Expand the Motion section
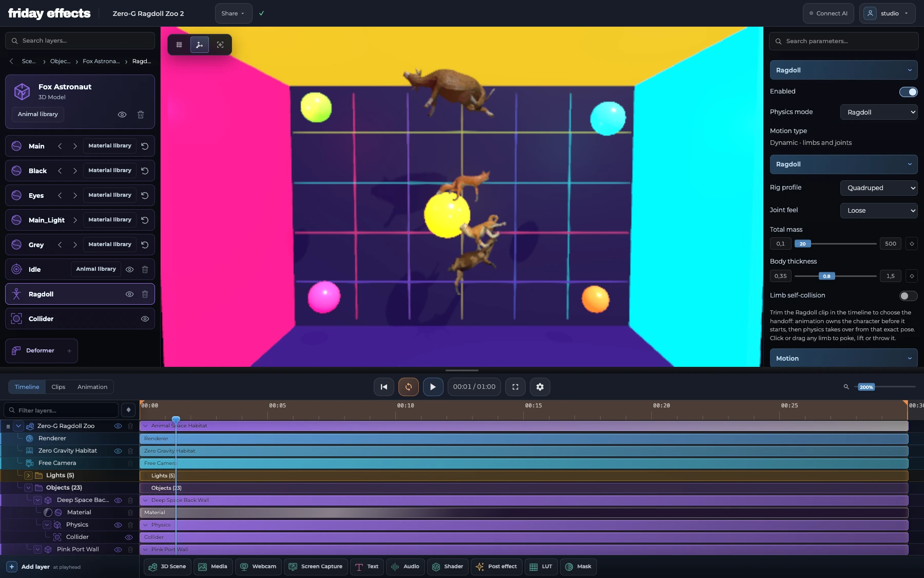Image resolution: width=924 pixels, height=578 pixels. [843, 358]
